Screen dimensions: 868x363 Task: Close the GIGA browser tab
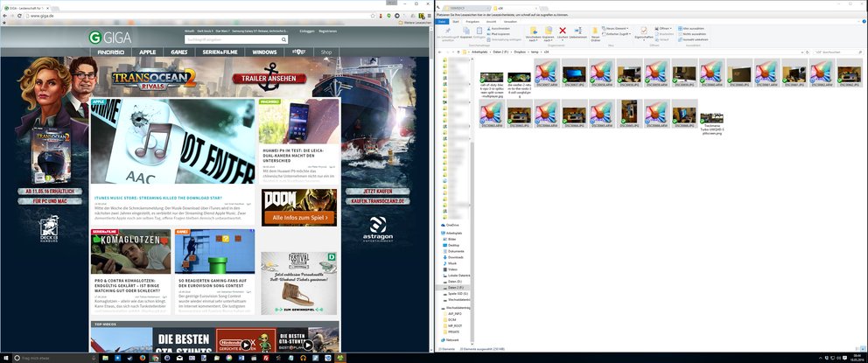coord(47,8)
